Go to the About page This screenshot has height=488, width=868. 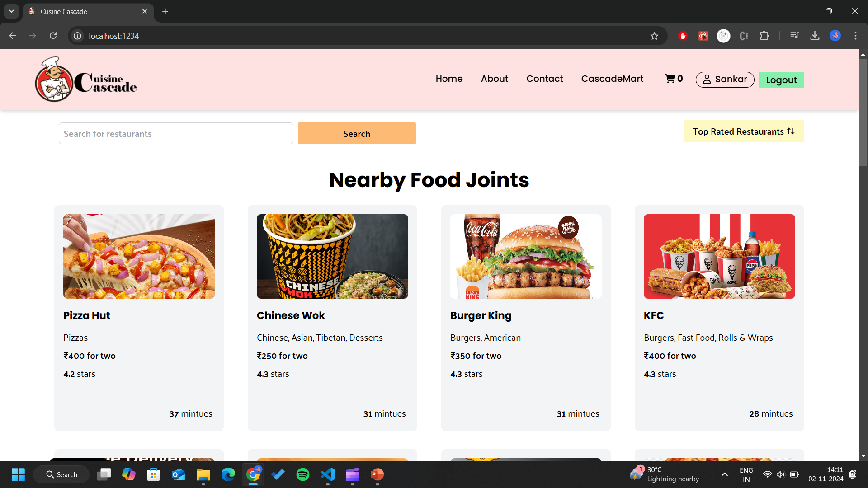click(x=494, y=79)
